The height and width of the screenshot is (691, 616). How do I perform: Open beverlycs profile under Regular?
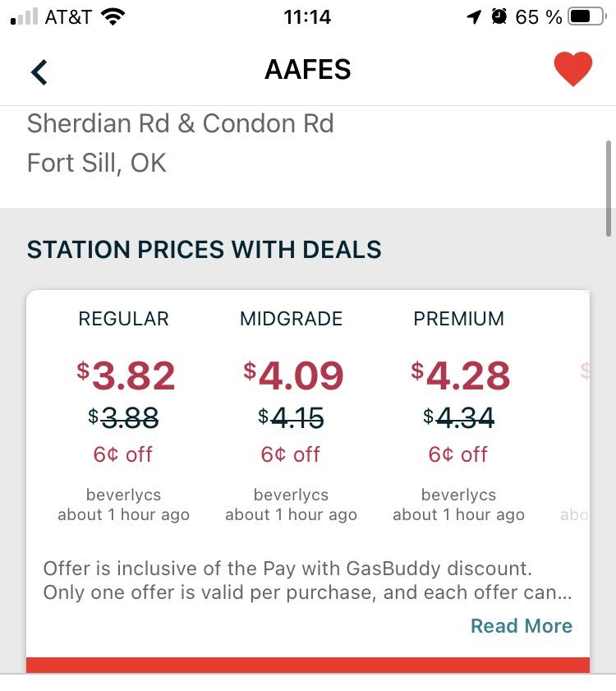click(x=123, y=495)
